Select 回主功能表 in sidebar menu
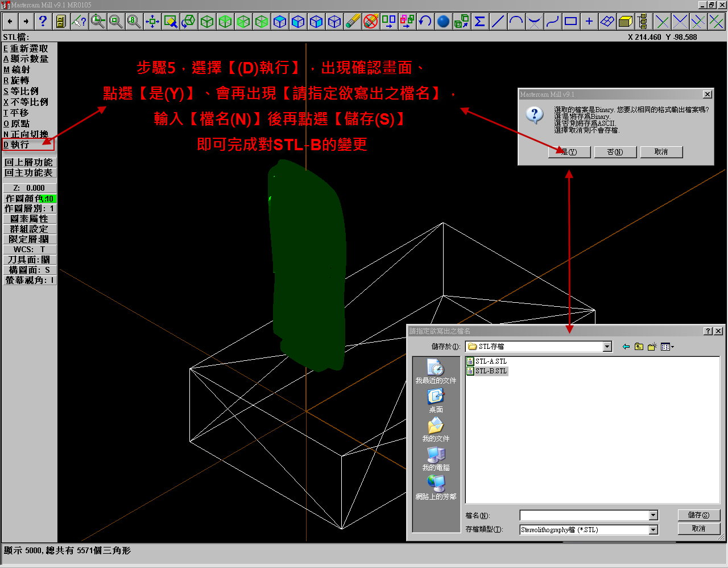 coord(29,172)
